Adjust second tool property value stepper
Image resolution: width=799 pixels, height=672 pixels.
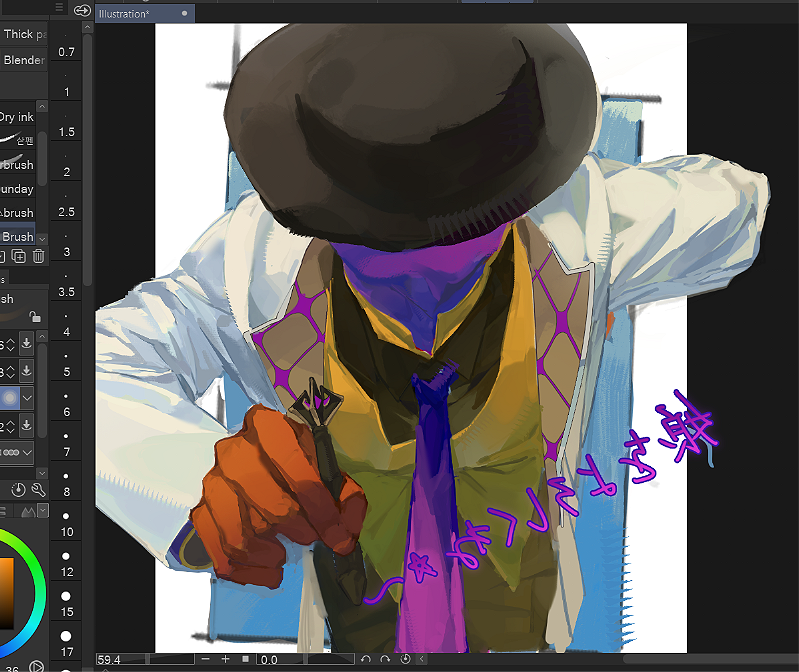pos(10,372)
